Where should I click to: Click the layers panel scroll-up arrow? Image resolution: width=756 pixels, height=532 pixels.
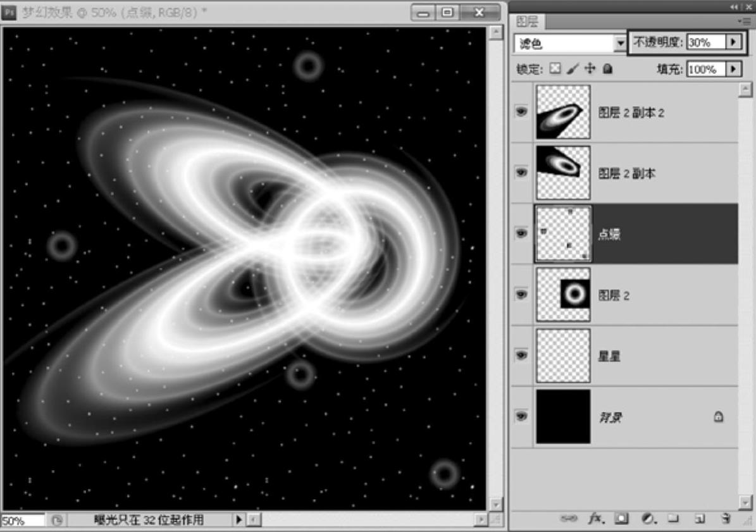click(x=745, y=89)
